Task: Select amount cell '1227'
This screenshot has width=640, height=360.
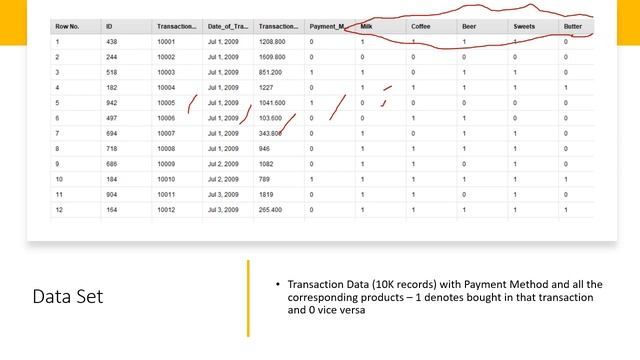Action: pyautogui.click(x=266, y=88)
